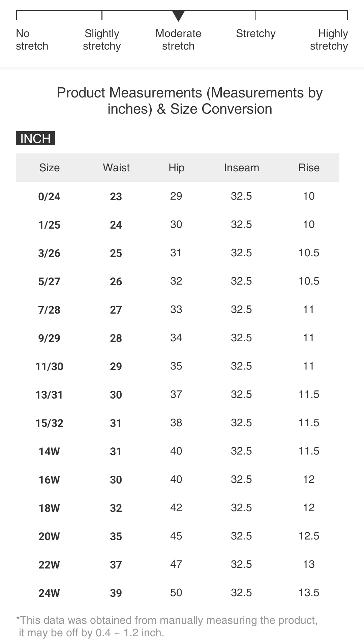This screenshot has width=364, height=642.
Task: Click the triangle marker on stretch scale
Action: pyautogui.click(x=178, y=16)
